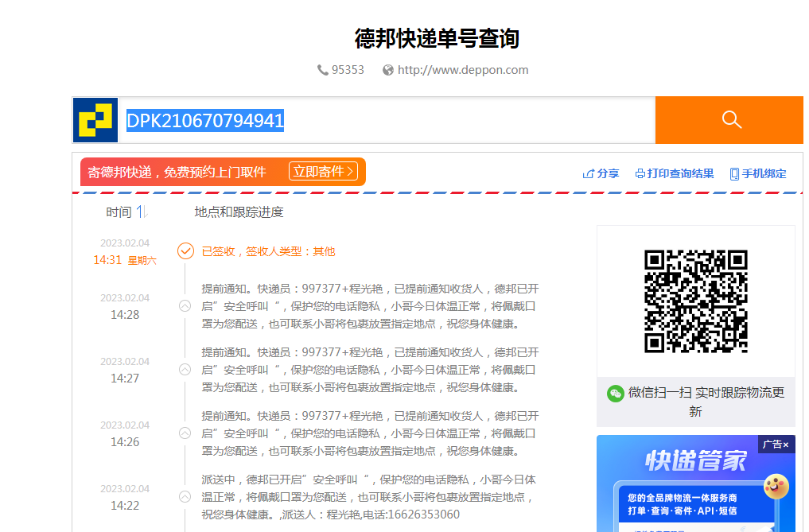809x532 pixels.
Task: Click the WeChat QR code image
Action: pos(696,301)
